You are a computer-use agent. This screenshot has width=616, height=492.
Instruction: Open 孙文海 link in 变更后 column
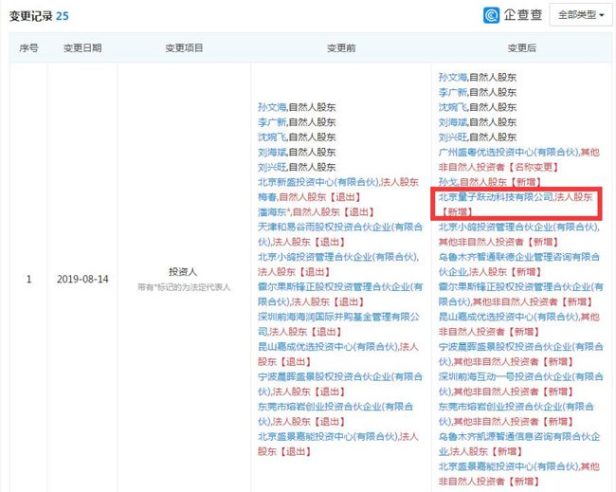[453, 77]
